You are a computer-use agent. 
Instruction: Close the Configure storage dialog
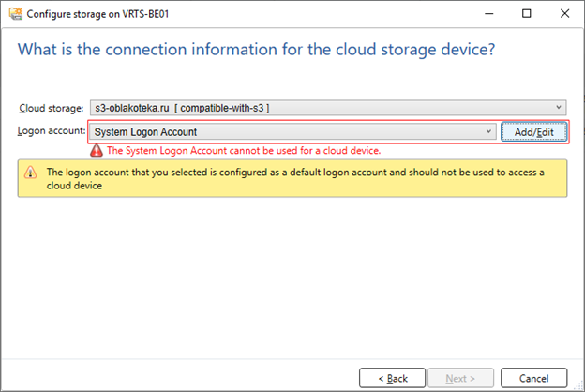pos(565,14)
